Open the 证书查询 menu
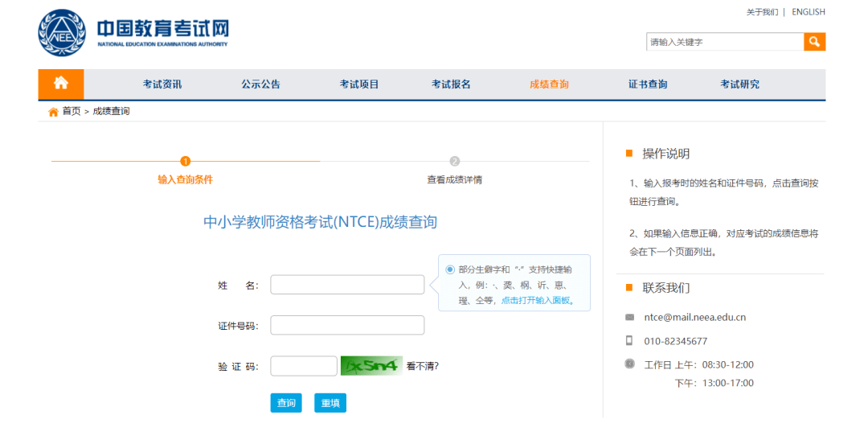The image size is (868, 440). click(648, 84)
